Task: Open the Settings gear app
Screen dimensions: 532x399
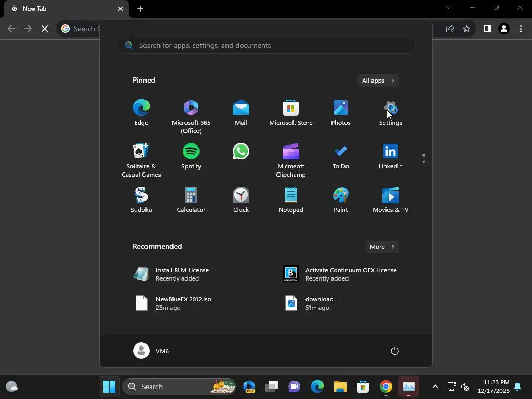Action: (x=391, y=113)
